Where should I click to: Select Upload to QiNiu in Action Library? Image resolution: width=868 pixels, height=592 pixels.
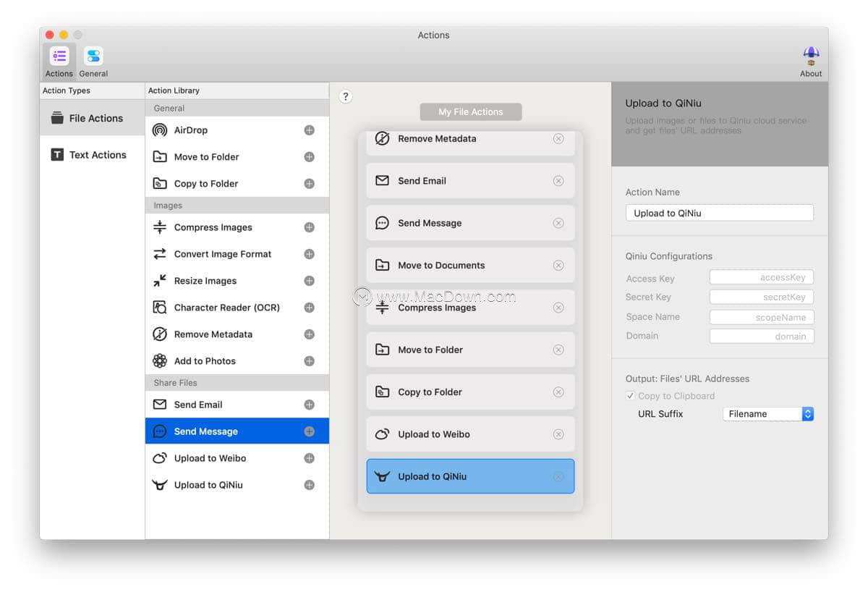(237, 485)
